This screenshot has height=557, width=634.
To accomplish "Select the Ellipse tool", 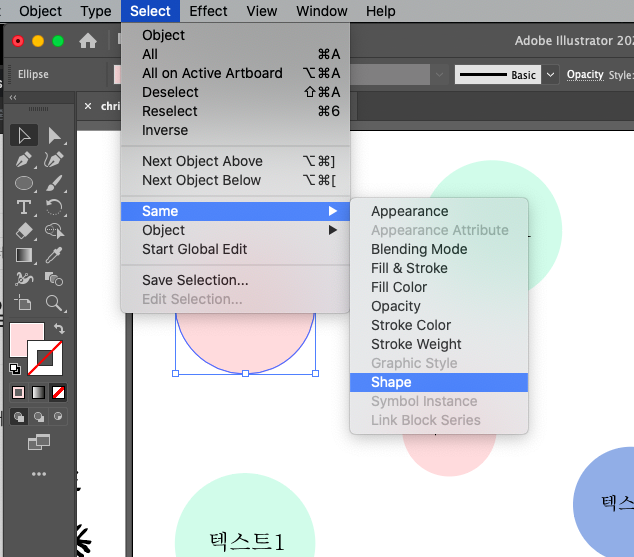I will [24, 183].
